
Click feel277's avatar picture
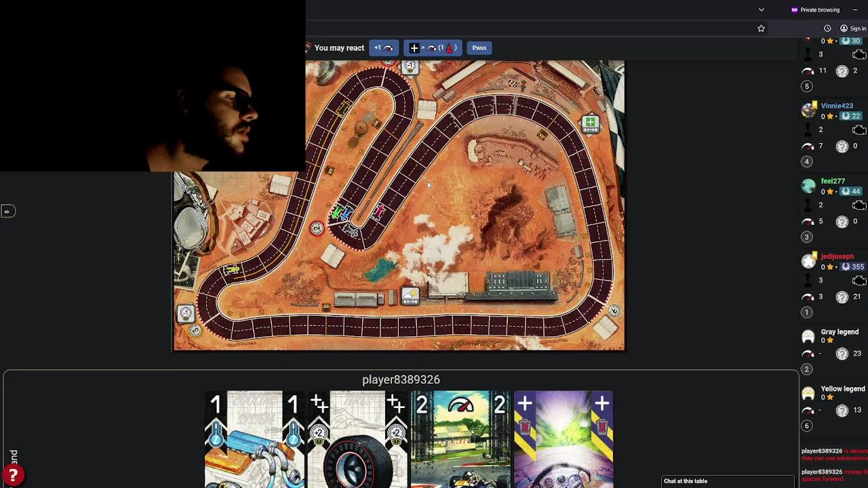tap(808, 186)
